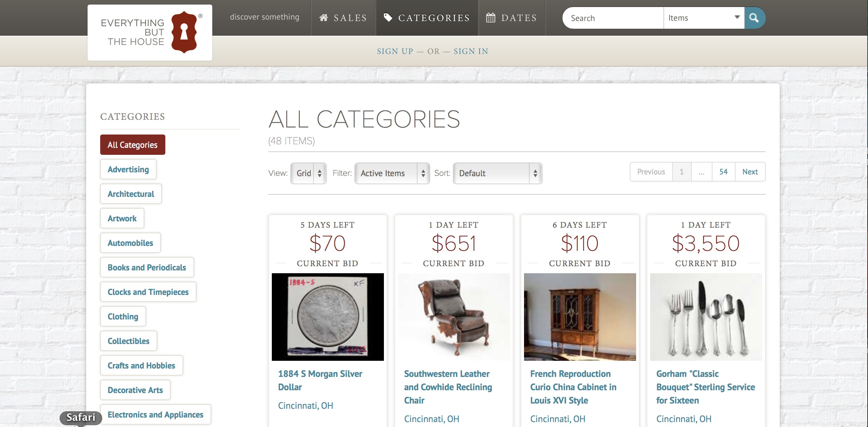Screen dimensions: 868x427
Task: Click the Everything But The House logo
Action: (x=150, y=32)
